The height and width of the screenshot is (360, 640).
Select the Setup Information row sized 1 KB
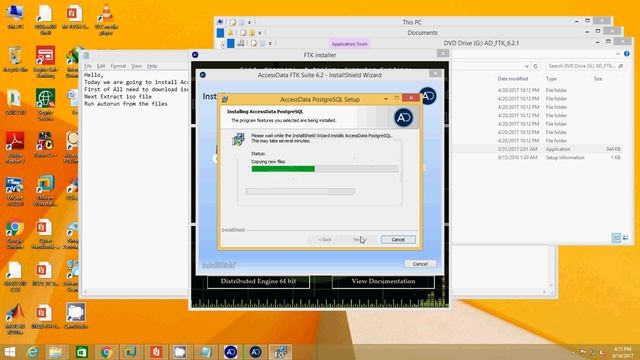538,158
